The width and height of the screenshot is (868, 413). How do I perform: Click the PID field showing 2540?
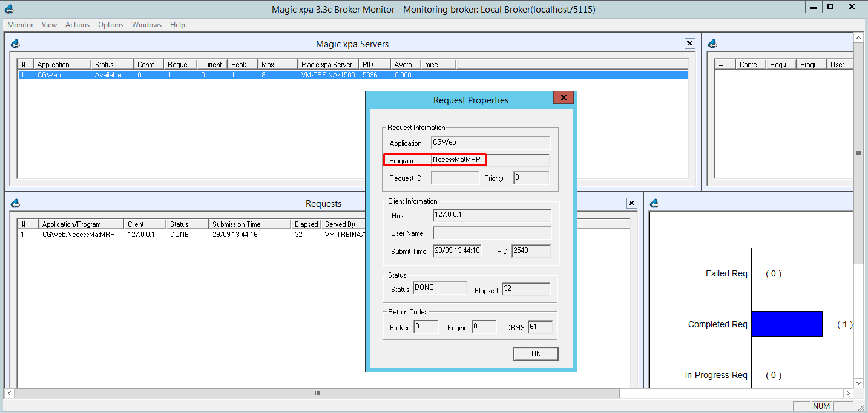[x=531, y=251]
